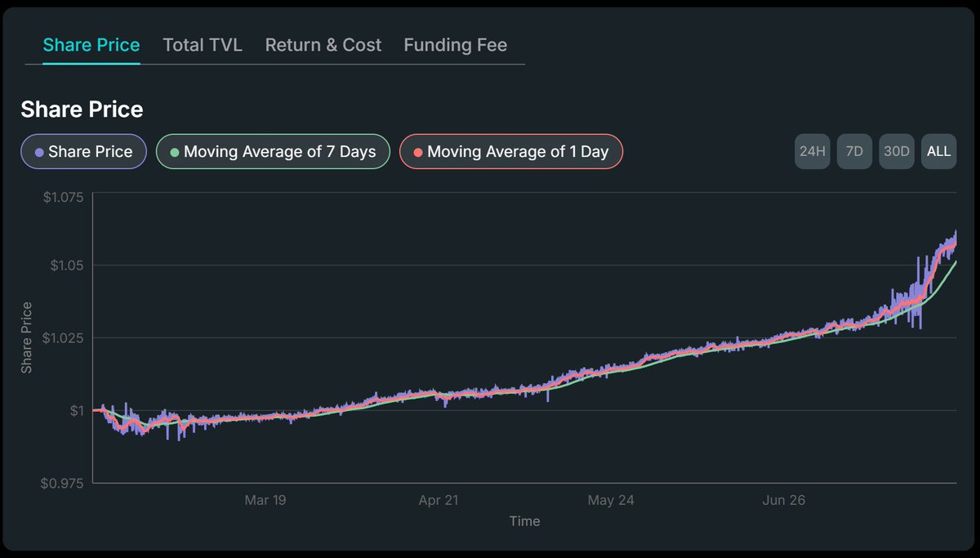Click the purple dot in Share Price legend
Screen dimensions: 980x558
coord(39,152)
